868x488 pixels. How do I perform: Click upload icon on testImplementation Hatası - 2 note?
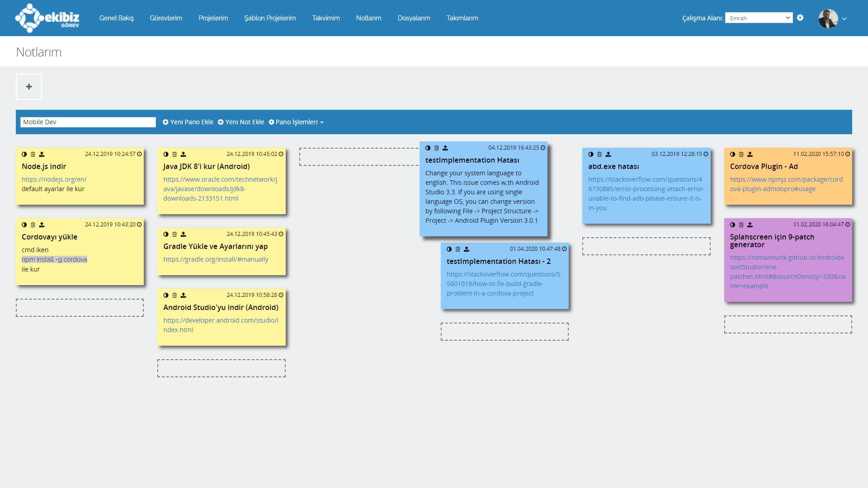pos(467,249)
